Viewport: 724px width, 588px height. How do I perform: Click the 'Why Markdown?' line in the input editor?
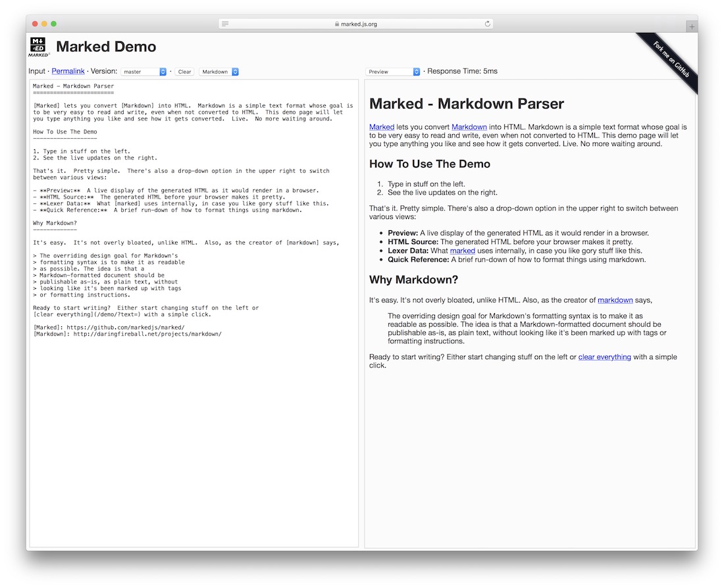click(55, 223)
